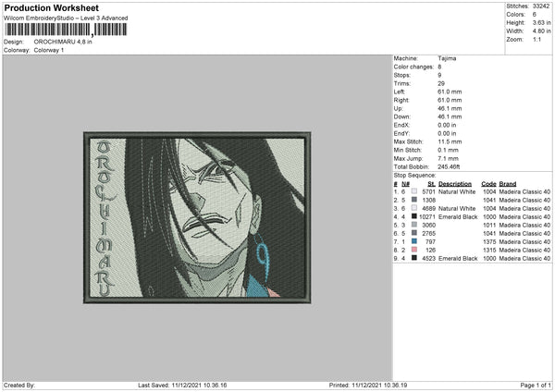Click the Page 1 of 1 indicator
Viewport: 555px width, 392px height.
coord(536,386)
